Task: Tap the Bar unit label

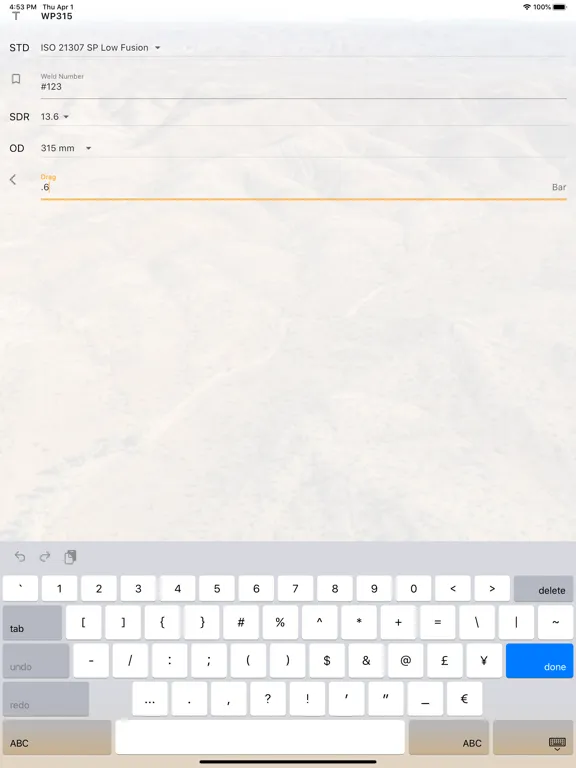Action: (x=559, y=187)
